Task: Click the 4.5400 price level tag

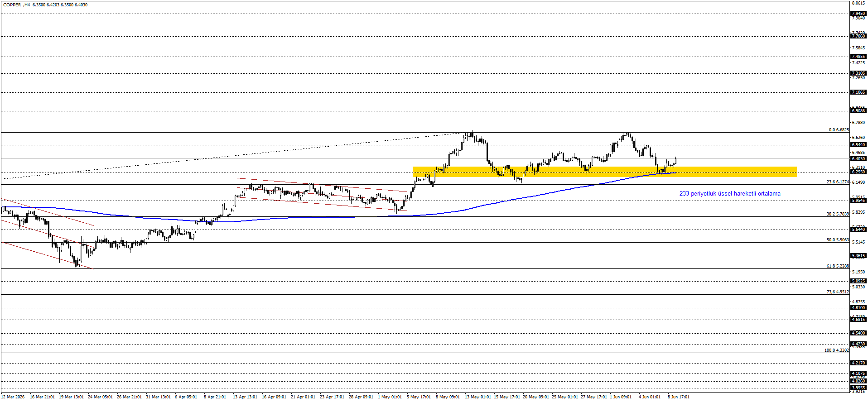Action: (x=858, y=333)
